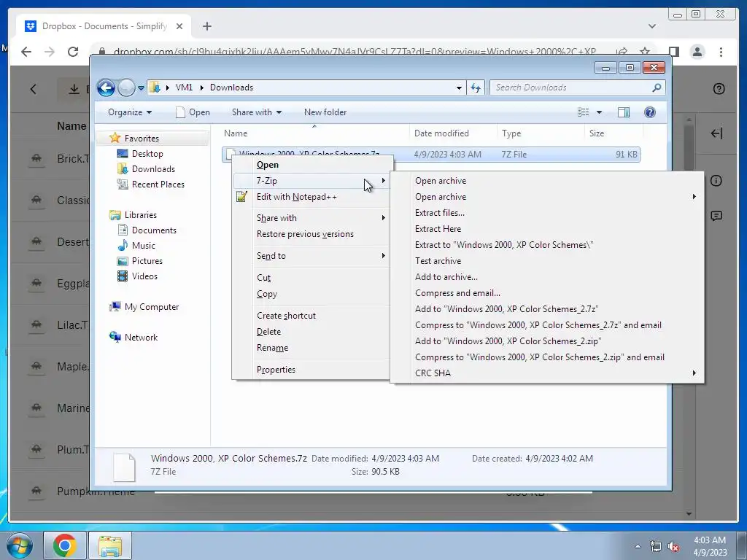747x560 pixels.
Task: Click the Chrome taskbar icon
Action: (64, 545)
